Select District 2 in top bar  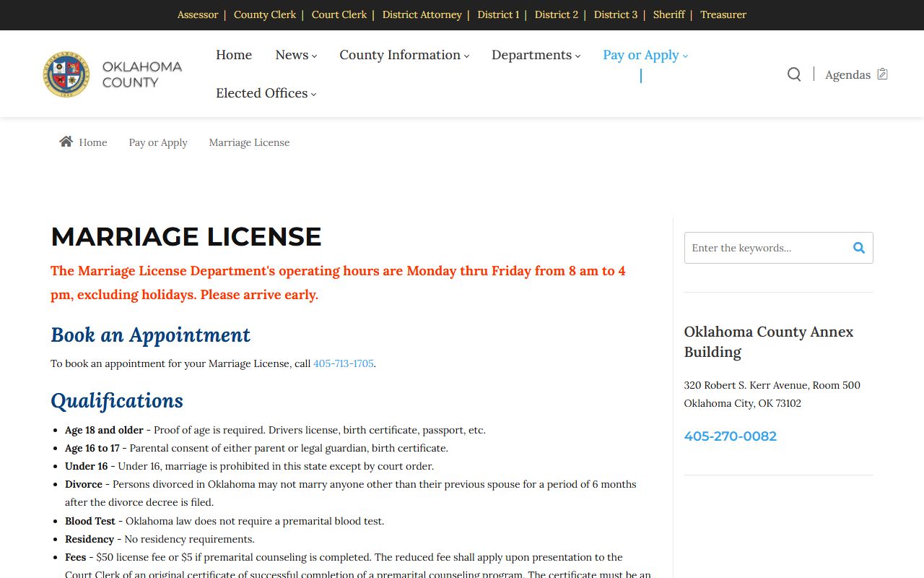pyautogui.click(x=557, y=14)
